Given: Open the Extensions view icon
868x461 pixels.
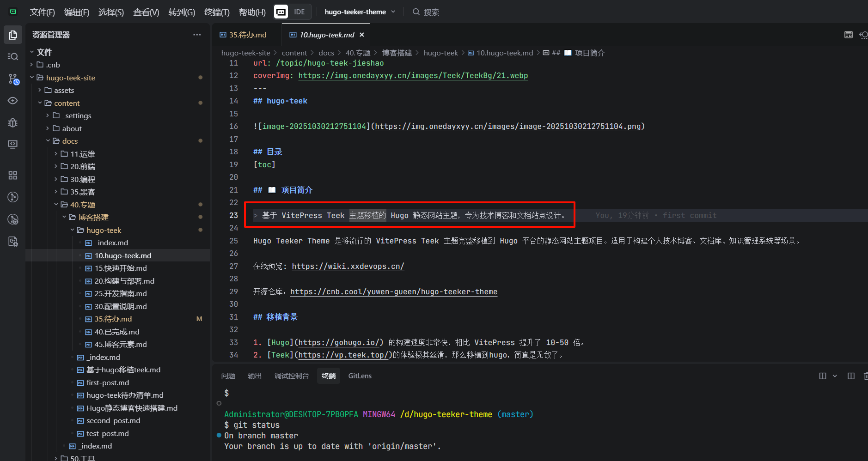Looking at the screenshot, I should click(13, 176).
